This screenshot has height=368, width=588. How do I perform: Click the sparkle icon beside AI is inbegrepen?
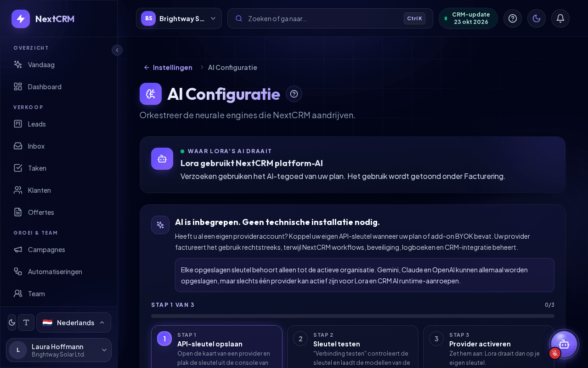[x=160, y=225]
